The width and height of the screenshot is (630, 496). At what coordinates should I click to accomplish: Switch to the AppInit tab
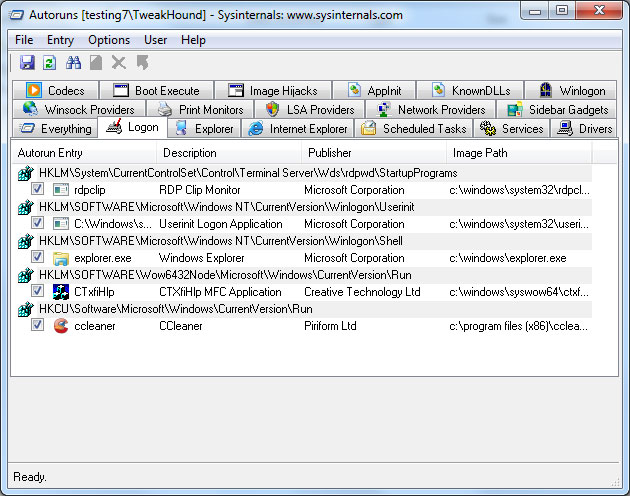point(374,90)
